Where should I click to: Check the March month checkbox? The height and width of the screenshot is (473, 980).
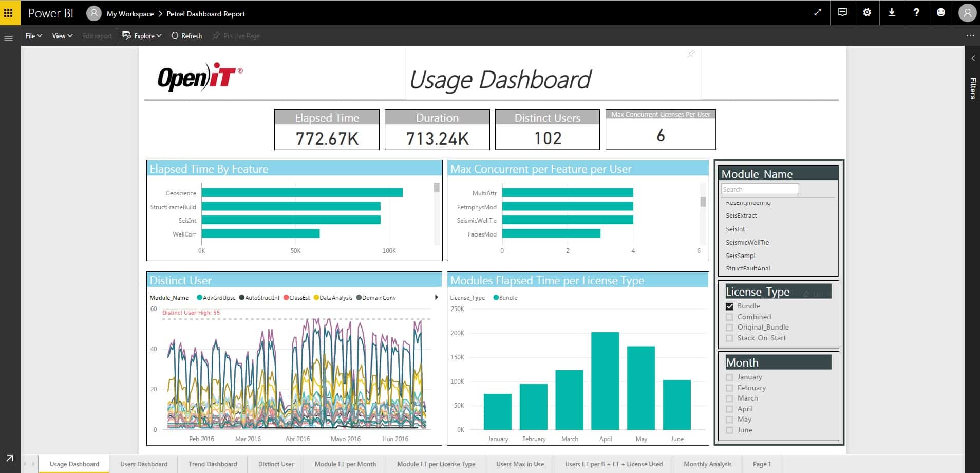[729, 398]
